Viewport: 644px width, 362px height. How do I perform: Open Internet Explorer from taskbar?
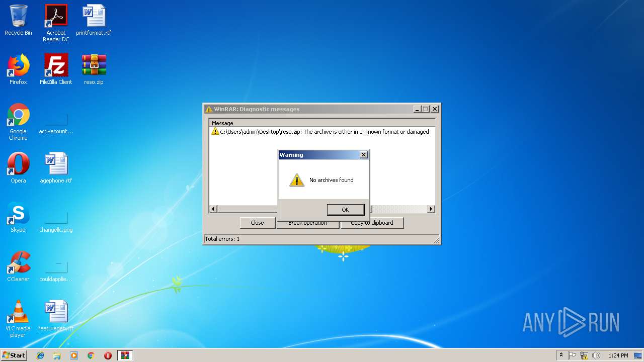coord(40,355)
